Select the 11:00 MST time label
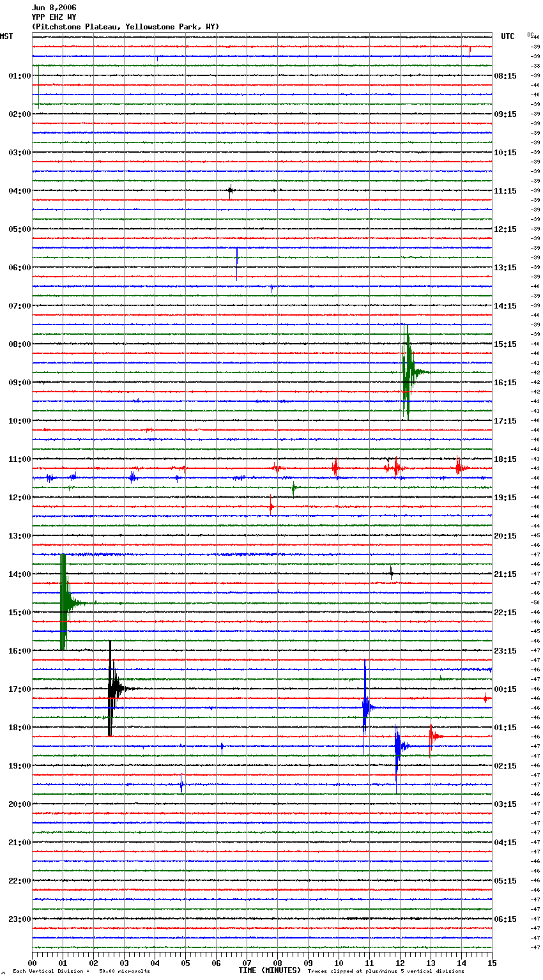 pos(20,459)
